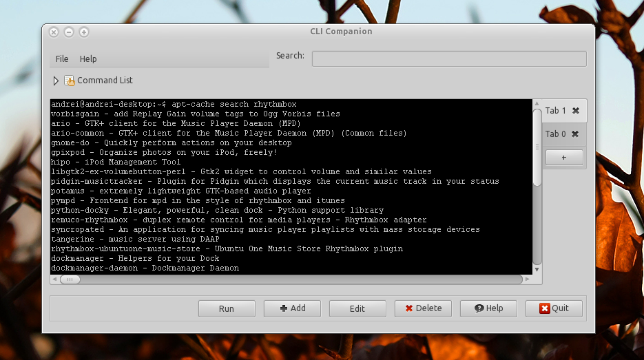Click the 'tangerine' output line
The width and height of the screenshot is (644, 360).
coord(135,240)
